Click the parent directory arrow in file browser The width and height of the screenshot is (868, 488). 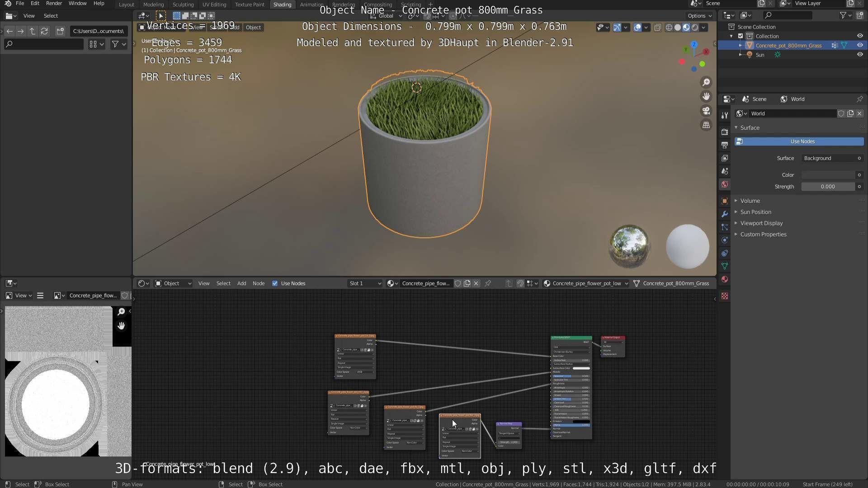33,31
